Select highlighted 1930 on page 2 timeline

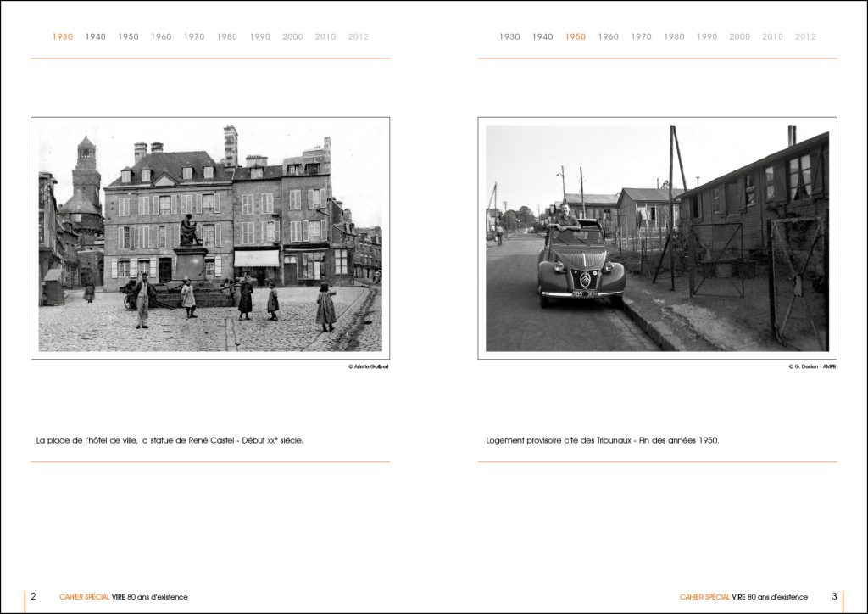tap(63, 37)
